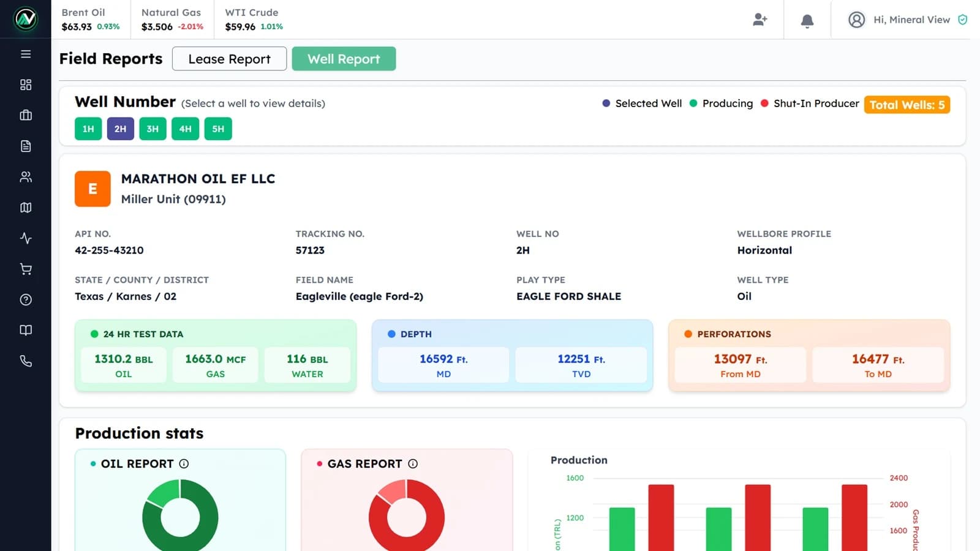
Task: Click the orange E operator badge
Action: [92, 189]
